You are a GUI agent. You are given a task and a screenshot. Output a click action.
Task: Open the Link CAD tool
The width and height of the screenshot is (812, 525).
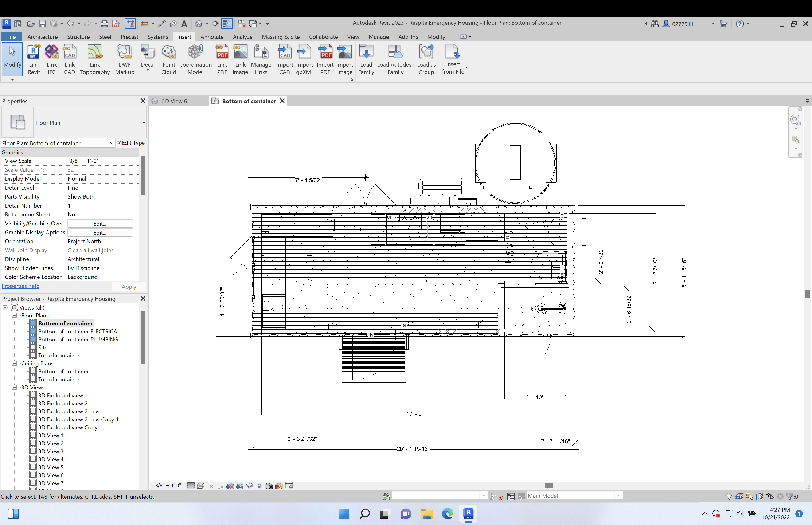(70, 59)
